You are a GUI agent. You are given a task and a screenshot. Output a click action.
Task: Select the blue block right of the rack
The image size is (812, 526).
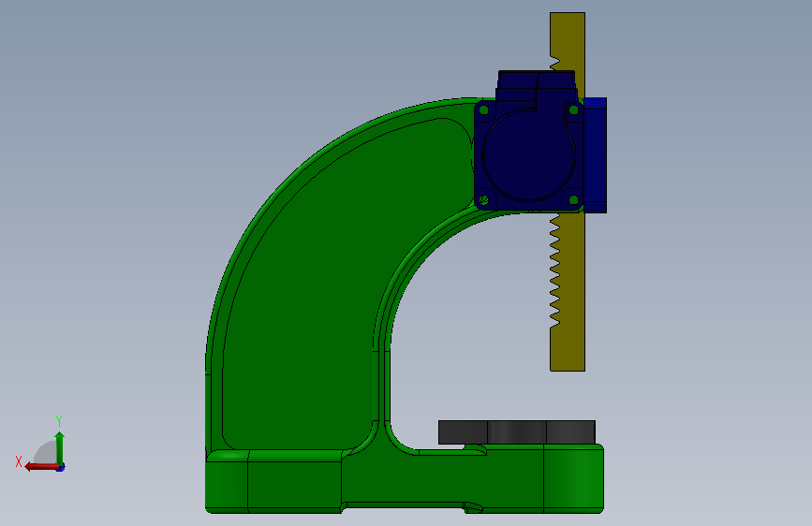596,155
